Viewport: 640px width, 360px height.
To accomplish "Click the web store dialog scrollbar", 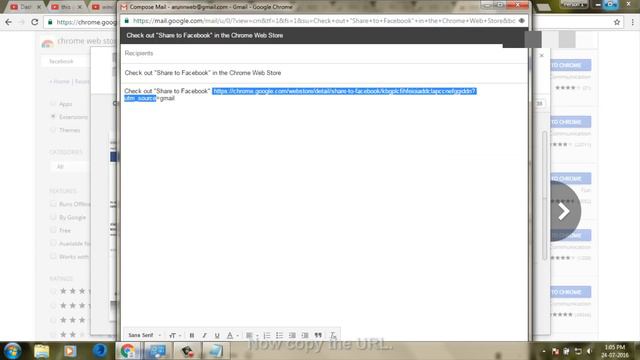I will [x=544, y=195].
